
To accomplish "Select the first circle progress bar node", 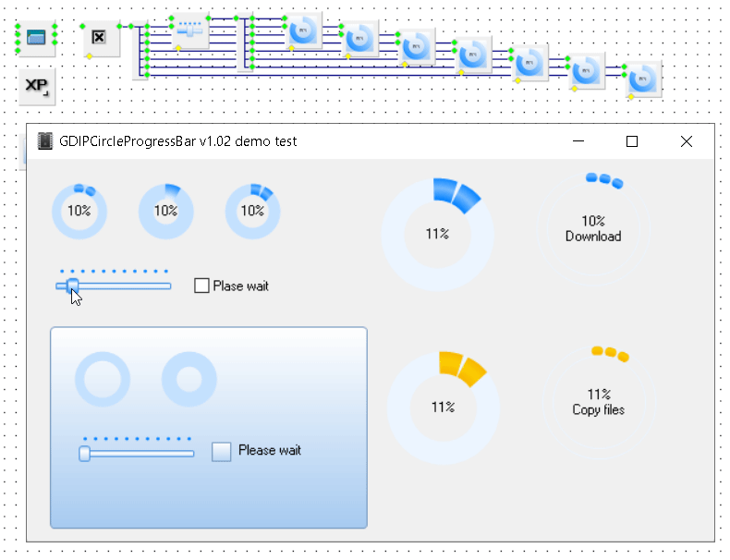I will (302, 30).
